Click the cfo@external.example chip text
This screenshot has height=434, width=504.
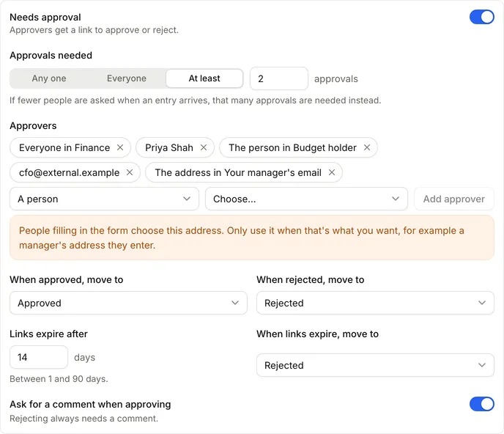click(69, 173)
